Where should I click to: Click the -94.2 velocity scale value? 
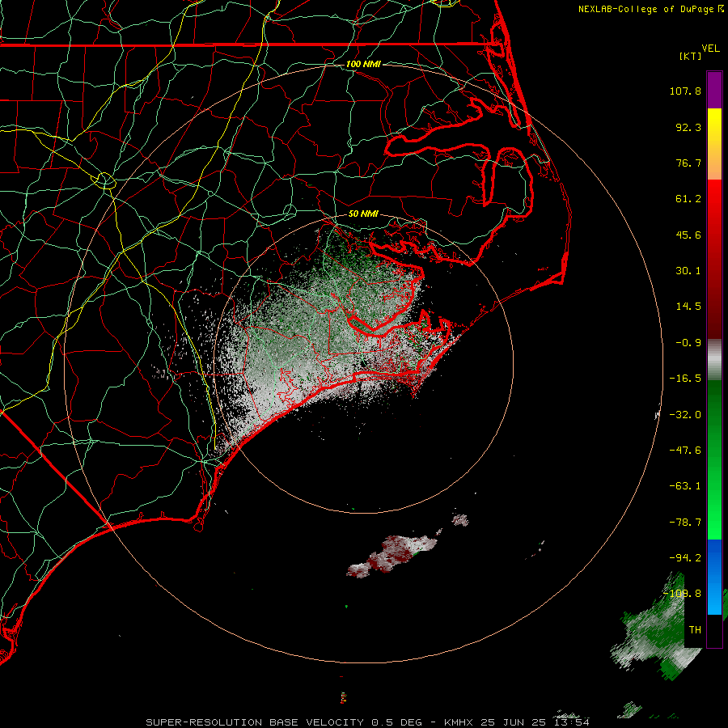pos(685,558)
